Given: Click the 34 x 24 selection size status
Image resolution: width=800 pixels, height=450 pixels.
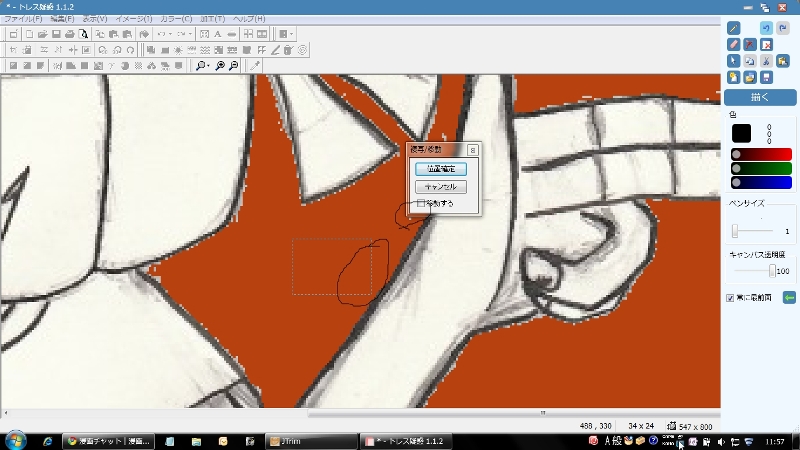Looking at the screenshot, I should 641,426.
